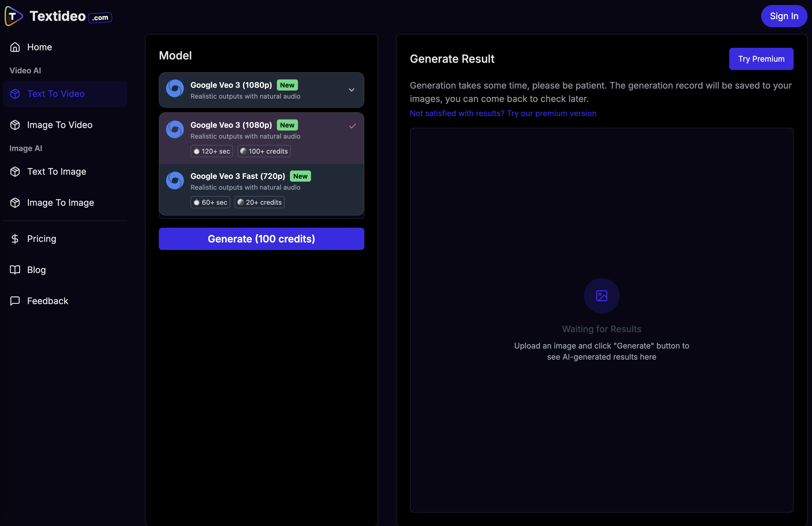Open the Pricing page
This screenshot has height=526, width=812.
(x=65, y=239)
